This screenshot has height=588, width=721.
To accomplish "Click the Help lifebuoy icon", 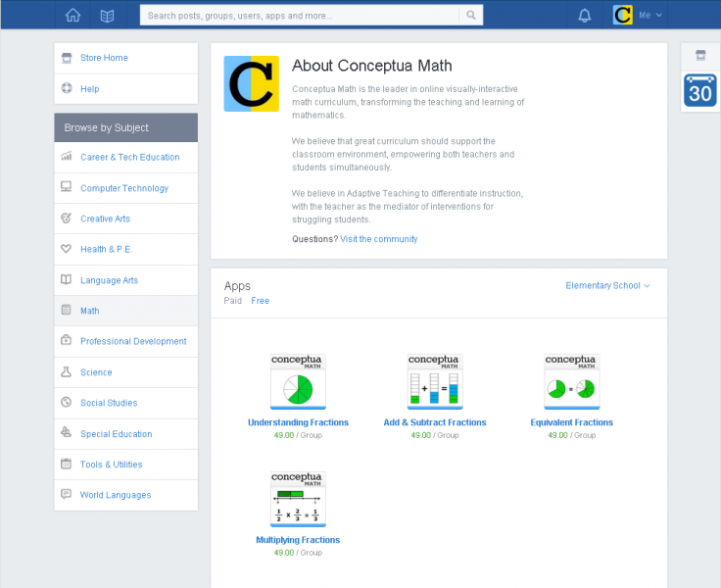I will click(67, 88).
